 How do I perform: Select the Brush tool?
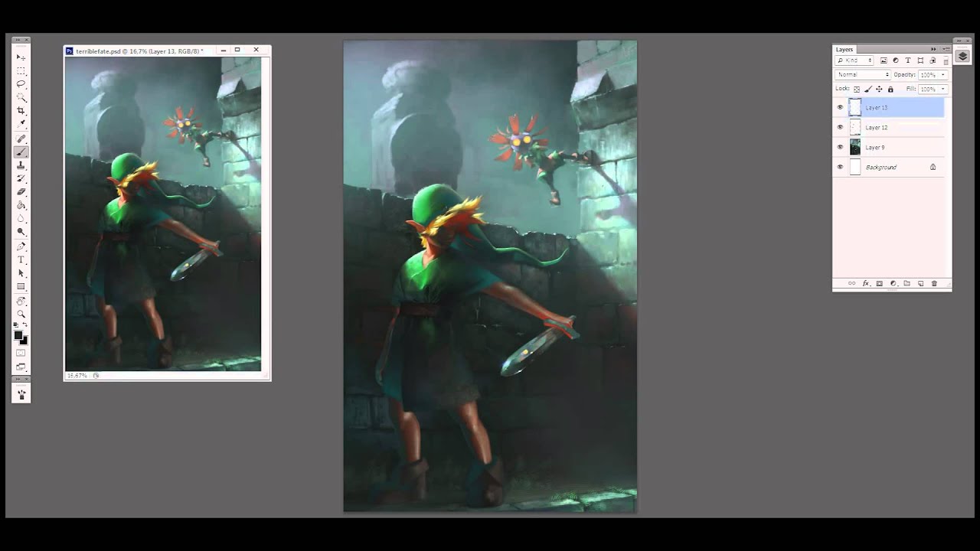tap(21, 152)
